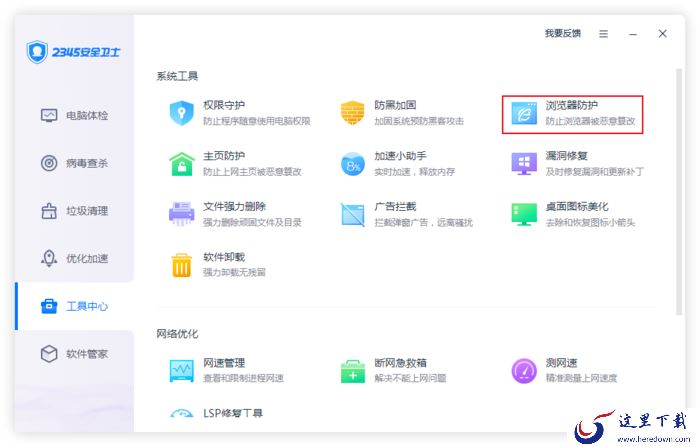The image size is (700, 447).
Task: Click the 权限守护 title text
Action: point(224,105)
